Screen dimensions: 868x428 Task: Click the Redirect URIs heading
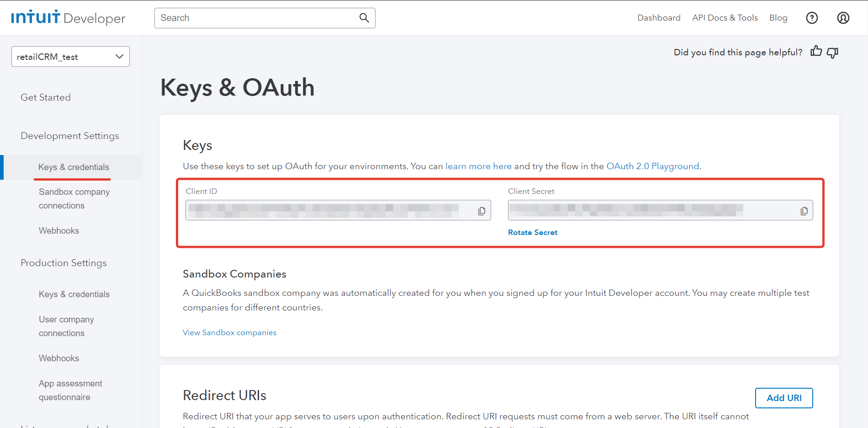(224, 395)
